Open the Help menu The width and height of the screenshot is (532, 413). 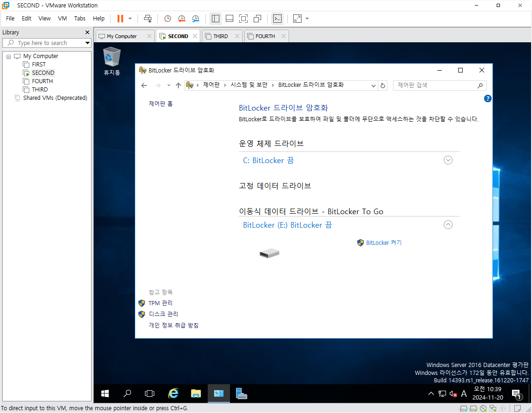click(x=99, y=18)
